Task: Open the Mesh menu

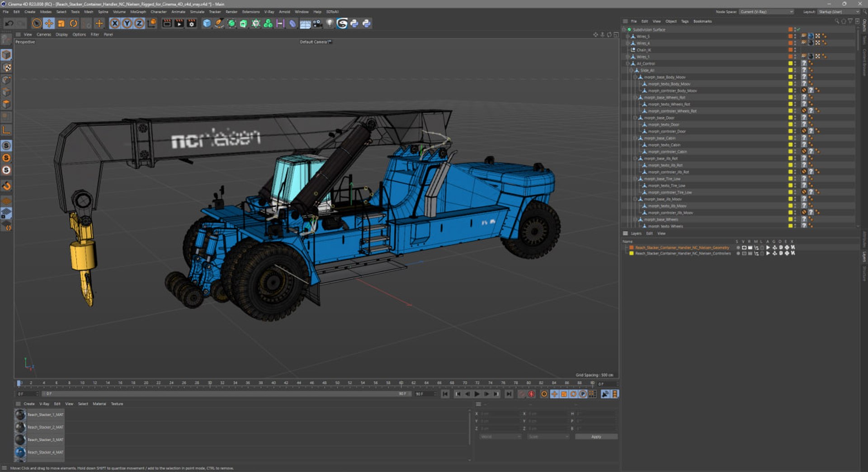Action: pyautogui.click(x=89, y=12)
